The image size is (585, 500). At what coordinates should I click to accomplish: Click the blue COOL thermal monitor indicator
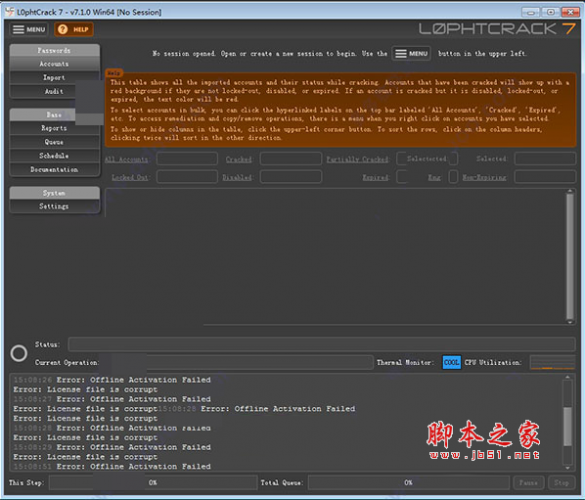[451, 362]
